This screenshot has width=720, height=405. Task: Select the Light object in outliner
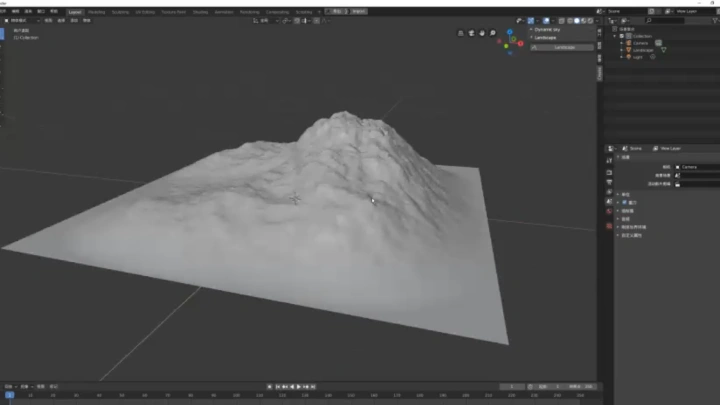pyautogui.click(x=637, y=57)
